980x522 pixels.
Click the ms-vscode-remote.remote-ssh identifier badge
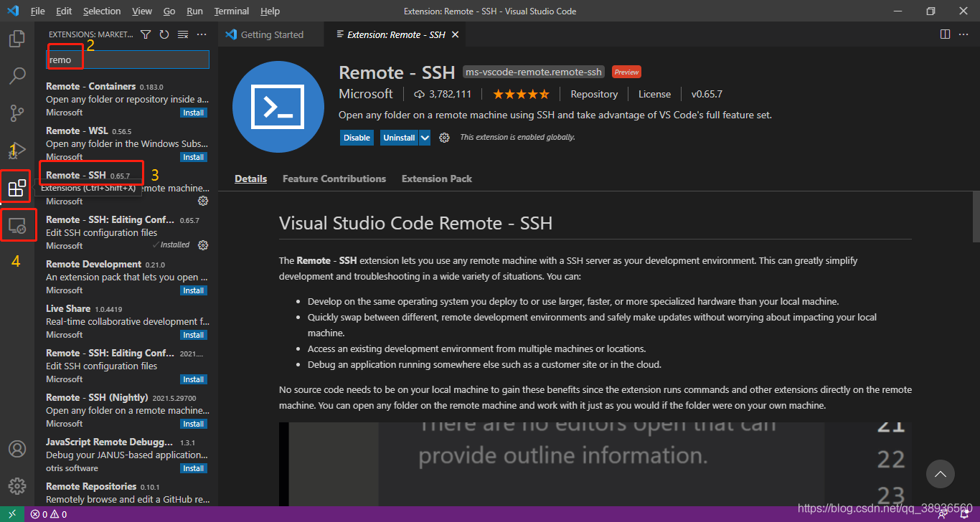534,72
